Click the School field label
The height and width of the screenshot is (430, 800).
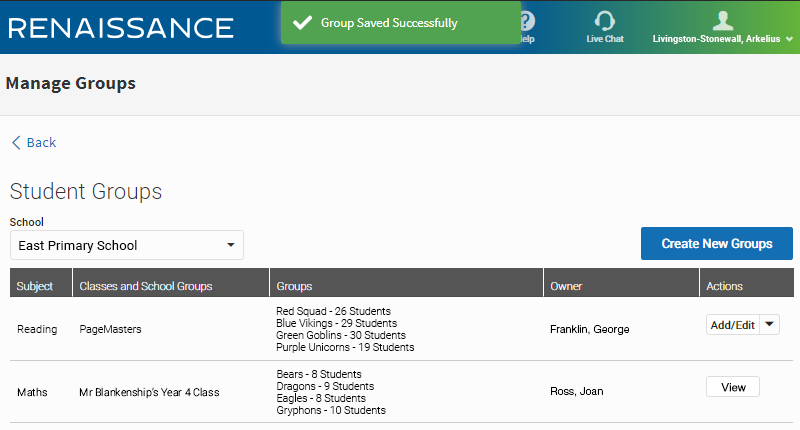coord(27,222)
